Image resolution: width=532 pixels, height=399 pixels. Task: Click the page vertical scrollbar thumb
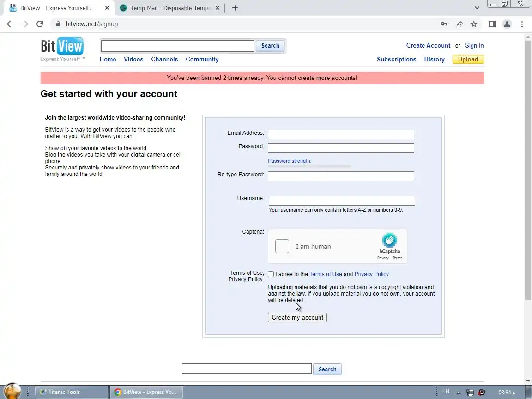click(x=528, y=169)
